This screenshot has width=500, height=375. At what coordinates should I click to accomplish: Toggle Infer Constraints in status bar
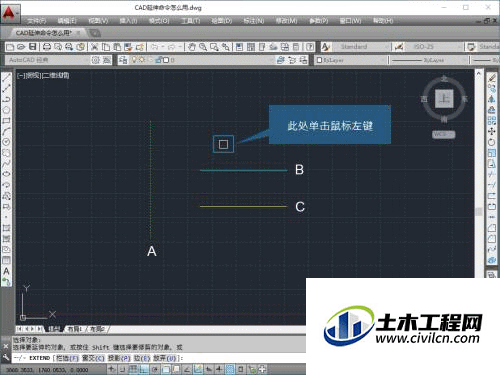click(x=112, y=369)
